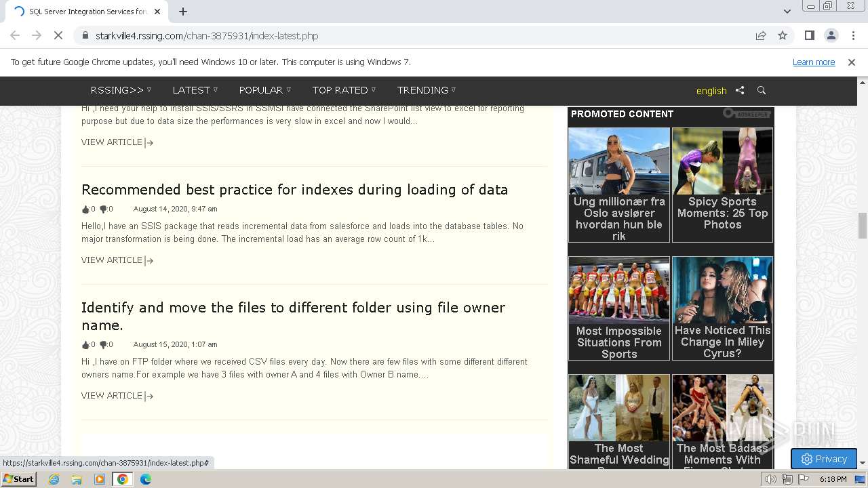Open 'Identify and move the files' article title

[x=293, y=317]
